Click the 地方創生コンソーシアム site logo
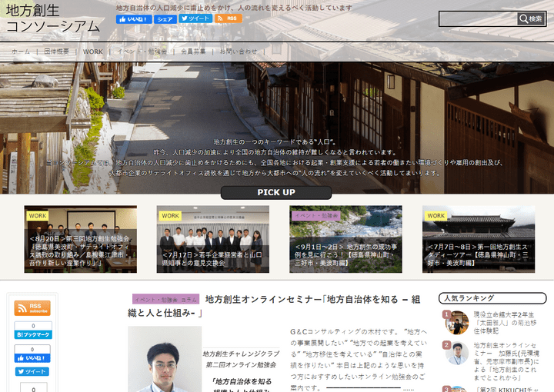 point(53,18)
